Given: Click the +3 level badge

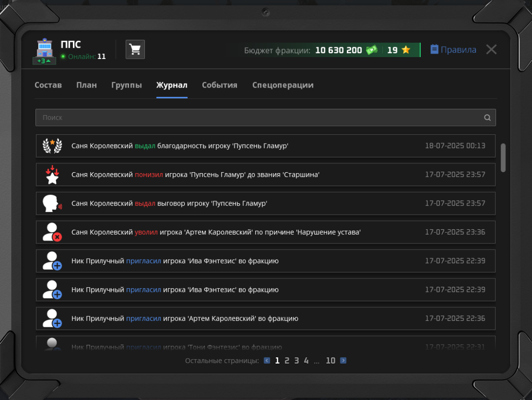Looking at the screenshot, I should (44, 61).
